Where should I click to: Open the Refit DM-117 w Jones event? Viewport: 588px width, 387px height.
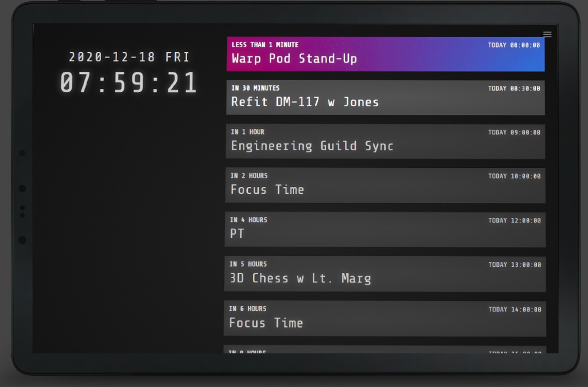pyautogui.click(x=386, y=98)
